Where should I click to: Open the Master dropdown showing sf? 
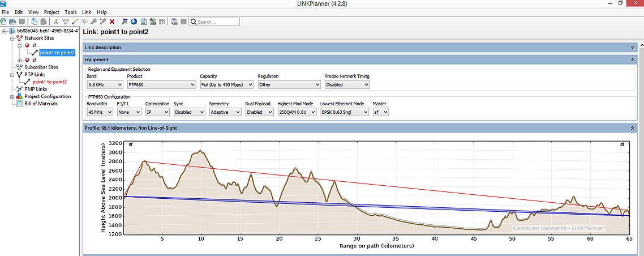pyautogui.click(x=381, y=112)
